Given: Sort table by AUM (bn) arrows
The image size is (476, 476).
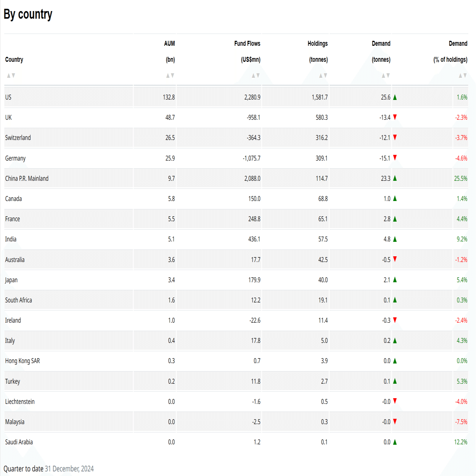Looking at the screenshot, I should pyautogui.click(x=170, y=76).
